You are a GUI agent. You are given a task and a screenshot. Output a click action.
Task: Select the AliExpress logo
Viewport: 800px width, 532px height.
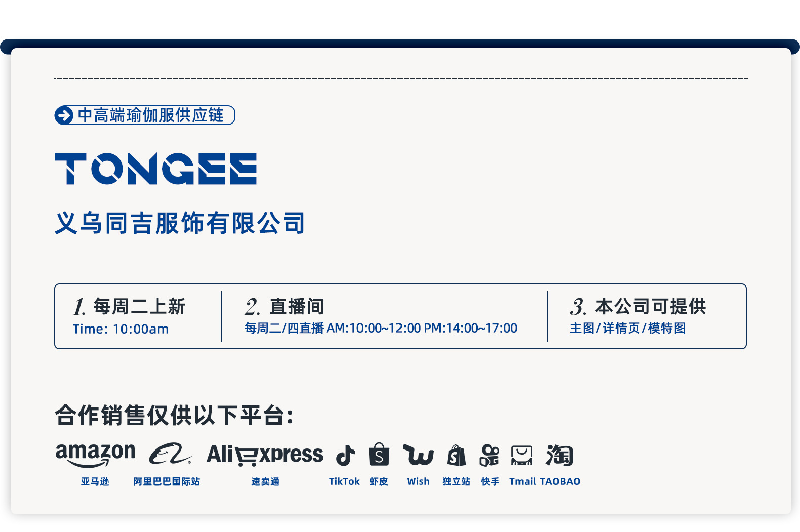264,455
